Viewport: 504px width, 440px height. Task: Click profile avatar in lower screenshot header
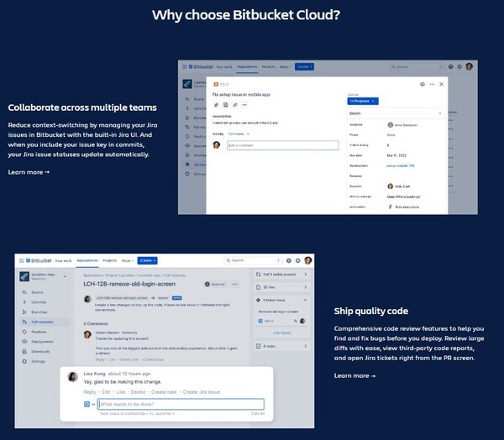pos(308,260)
